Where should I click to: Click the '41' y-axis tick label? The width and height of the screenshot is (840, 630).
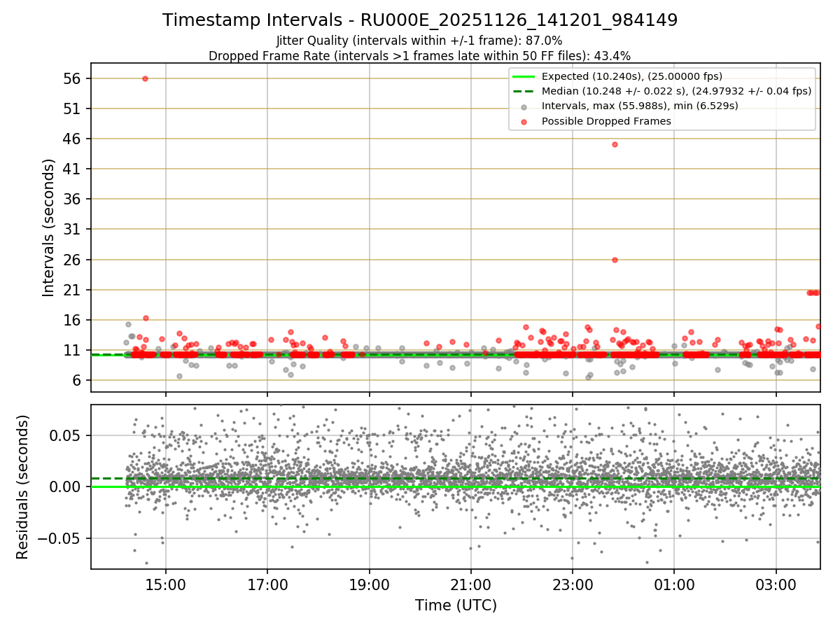tap(73, 169)
